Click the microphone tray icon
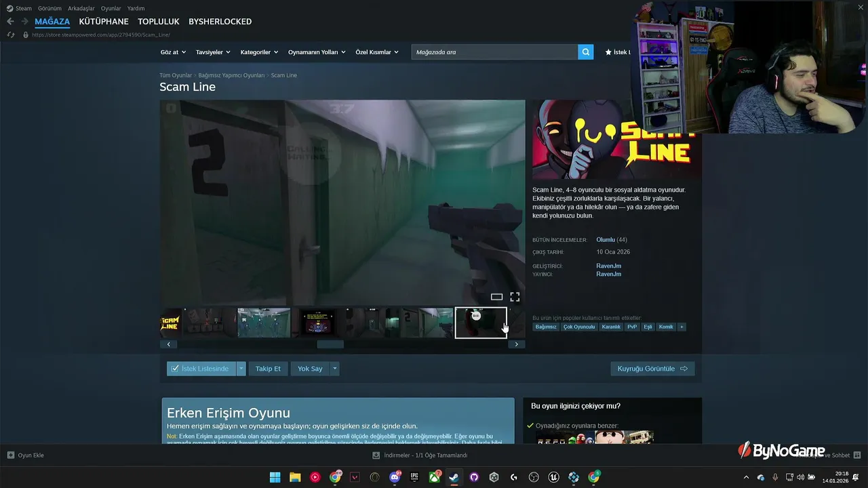The width and height of the screenshot is (868, 488). (x=775, y=477)
